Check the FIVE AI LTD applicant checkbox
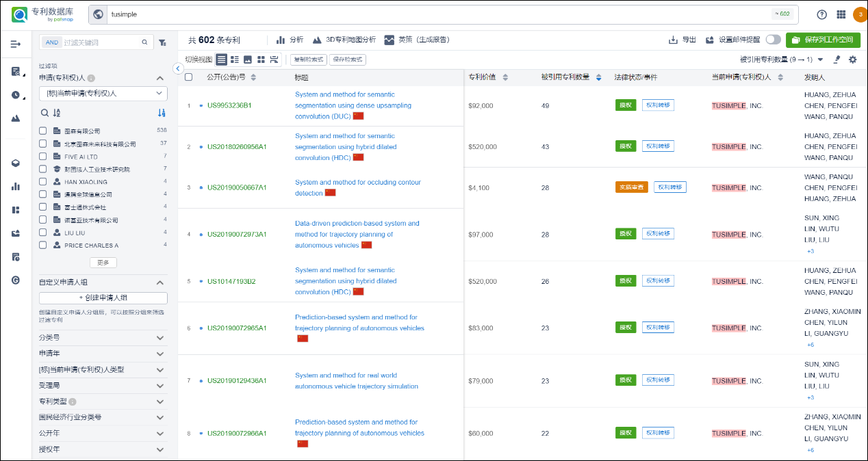This screenshot has height=461, width=868. point(43,157)
